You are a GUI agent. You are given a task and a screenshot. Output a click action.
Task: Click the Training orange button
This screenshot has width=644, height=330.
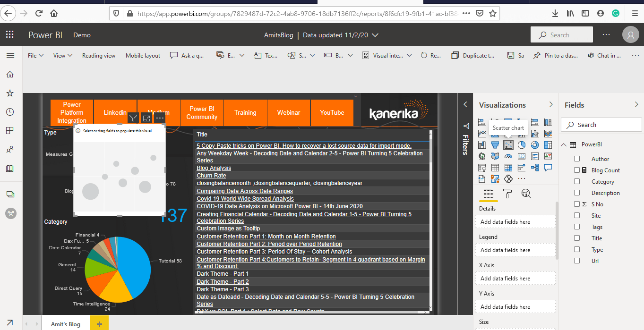pyautogui.click(x=245, y=112)
